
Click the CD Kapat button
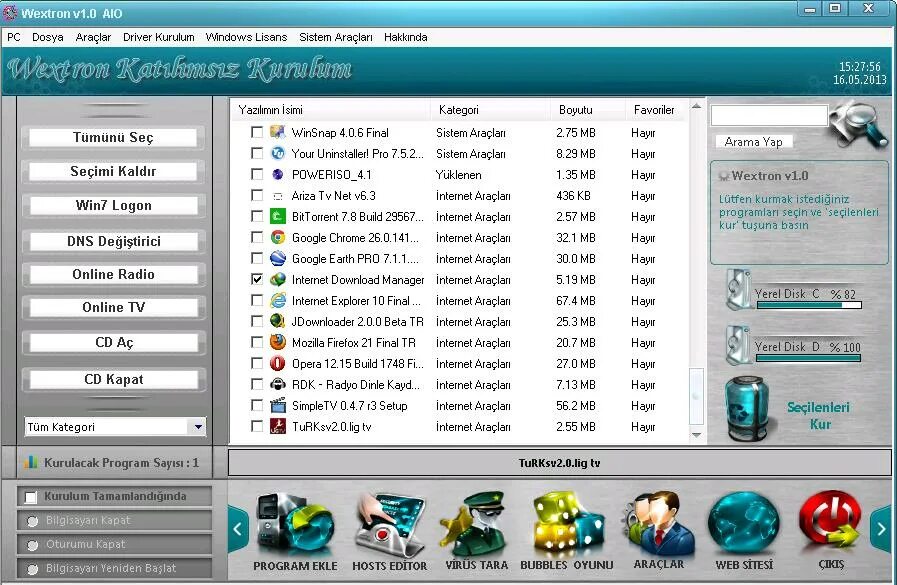pos(113,379)
